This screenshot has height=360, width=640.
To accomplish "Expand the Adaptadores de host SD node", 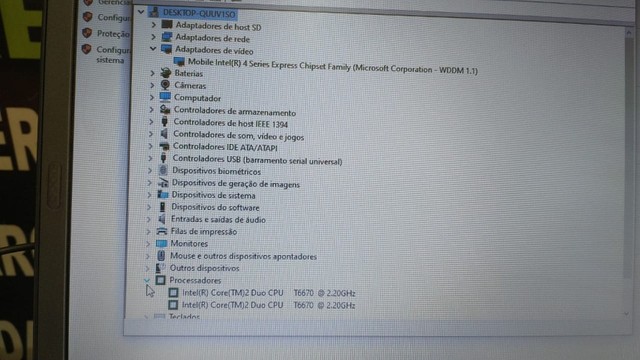I will click(x=153, y=25).
